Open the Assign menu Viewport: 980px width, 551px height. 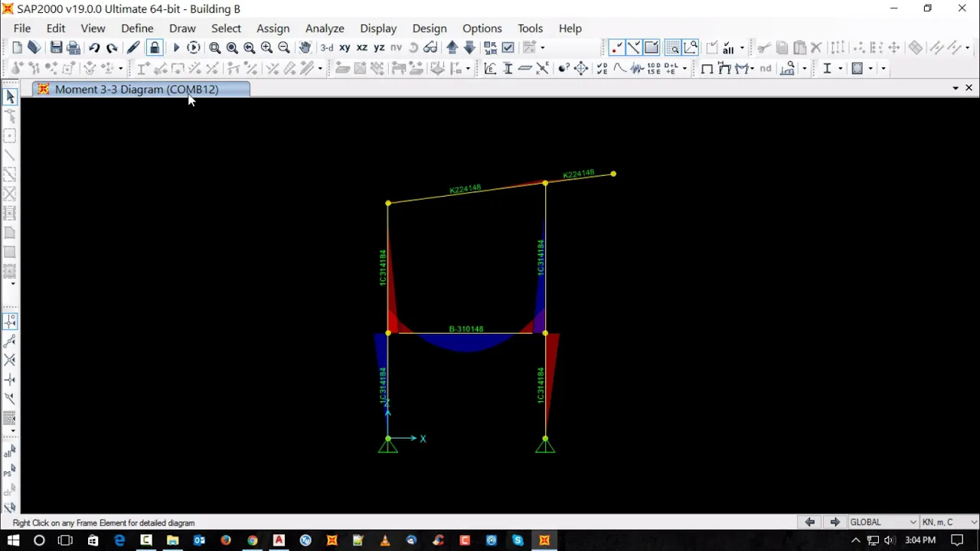click(273, 28)
